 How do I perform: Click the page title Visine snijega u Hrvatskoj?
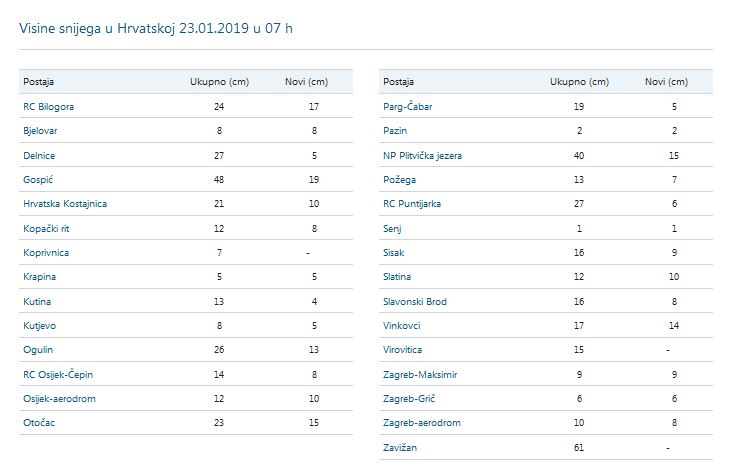tap(156, 28)
